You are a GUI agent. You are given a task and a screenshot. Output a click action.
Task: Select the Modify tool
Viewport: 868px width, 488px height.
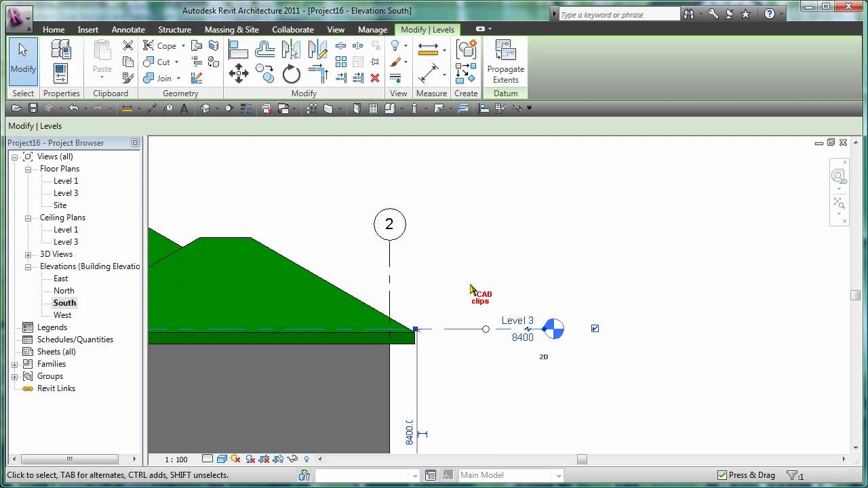tap(23, 61)
